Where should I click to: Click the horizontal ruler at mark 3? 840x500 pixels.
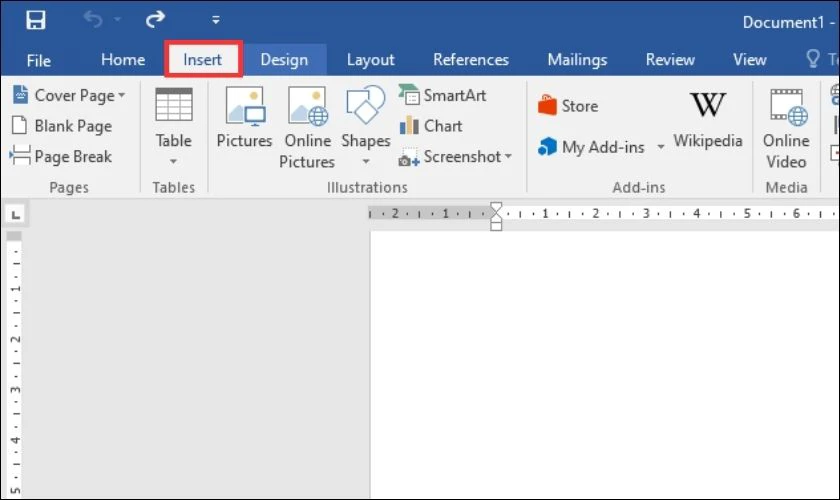tap(646, 213)
